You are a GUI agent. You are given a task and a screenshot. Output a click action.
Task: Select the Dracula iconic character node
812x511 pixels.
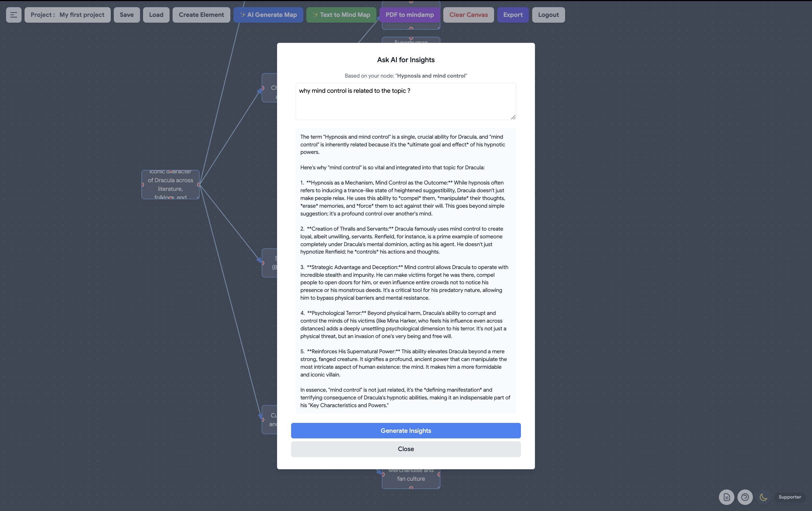click(x=170, y=185)
